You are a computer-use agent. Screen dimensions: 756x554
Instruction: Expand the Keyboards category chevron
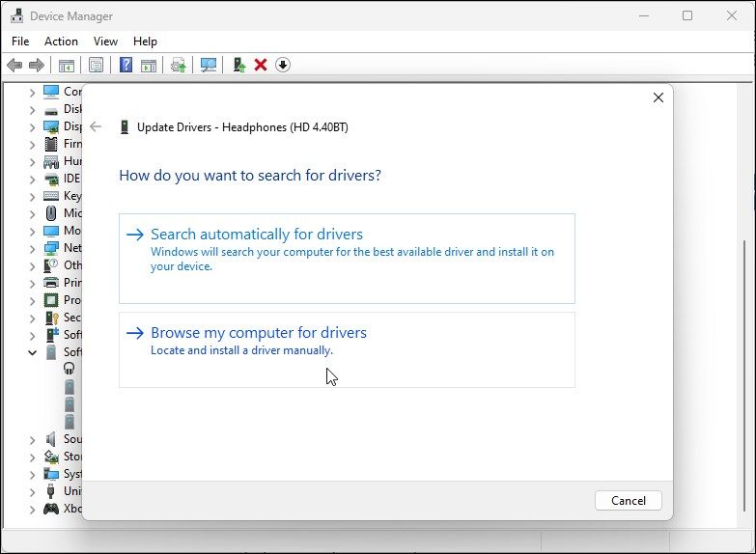click(32, 196)
